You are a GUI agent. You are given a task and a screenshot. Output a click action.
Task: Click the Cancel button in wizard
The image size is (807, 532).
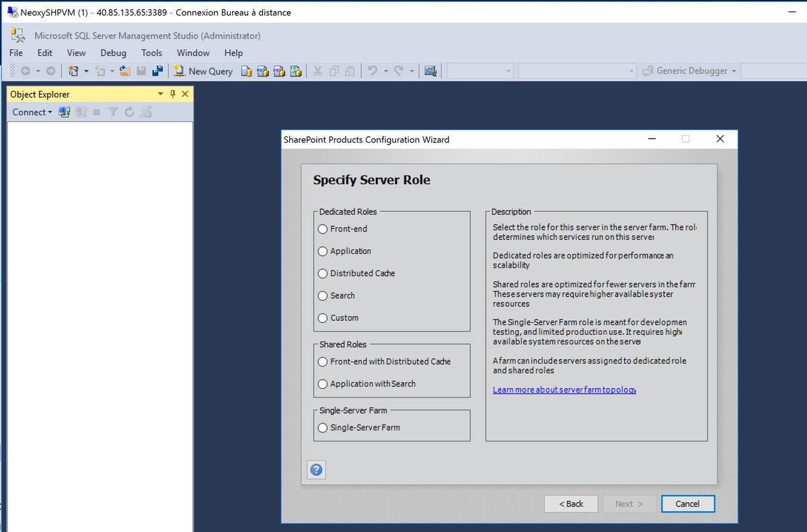point(687,504)
